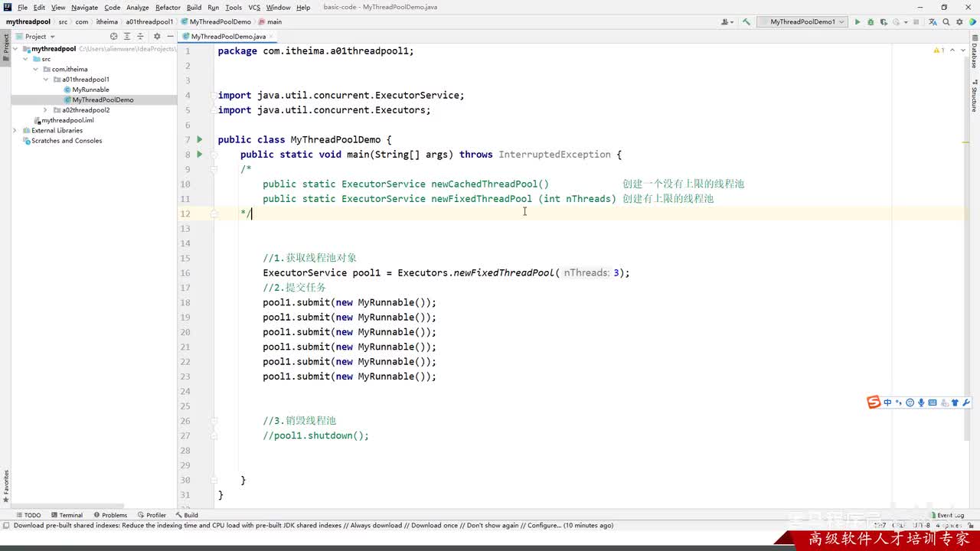The height and width of the screenshot is (551, 980).
Task: Place cursor on the pool1.shutdown() comment line
Action: [x=315, y=435]
